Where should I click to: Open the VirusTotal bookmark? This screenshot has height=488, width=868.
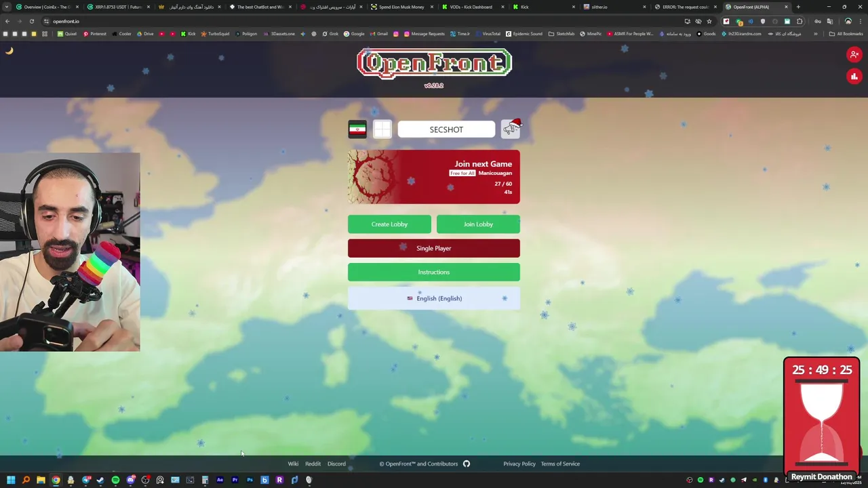point(488,34)
